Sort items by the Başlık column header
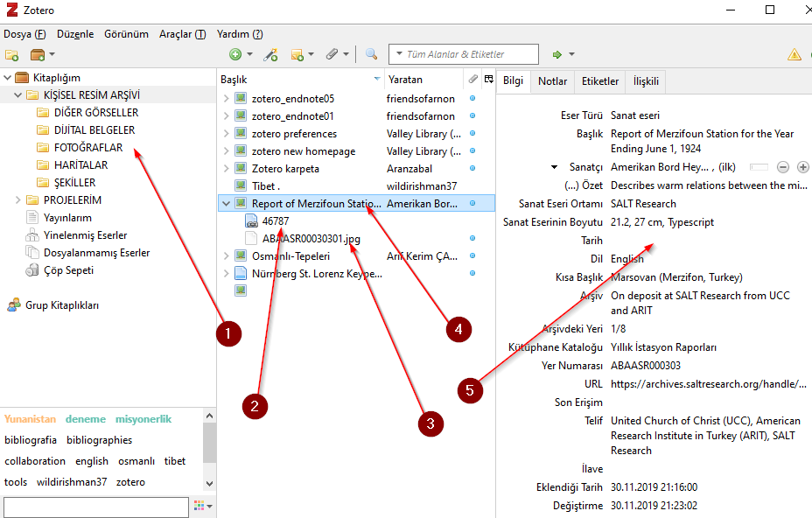Viewport: 812px width, 518px height. (x=300, y=80)
